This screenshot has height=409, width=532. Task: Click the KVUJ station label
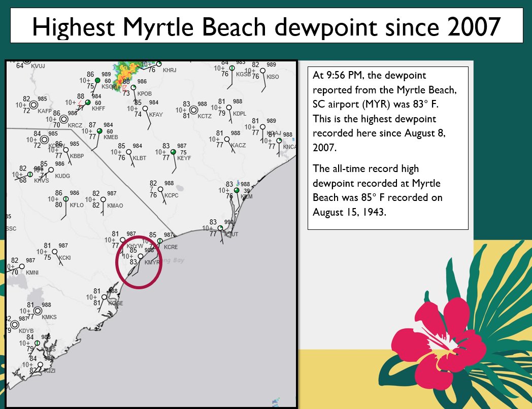click(x=38, y=66)
